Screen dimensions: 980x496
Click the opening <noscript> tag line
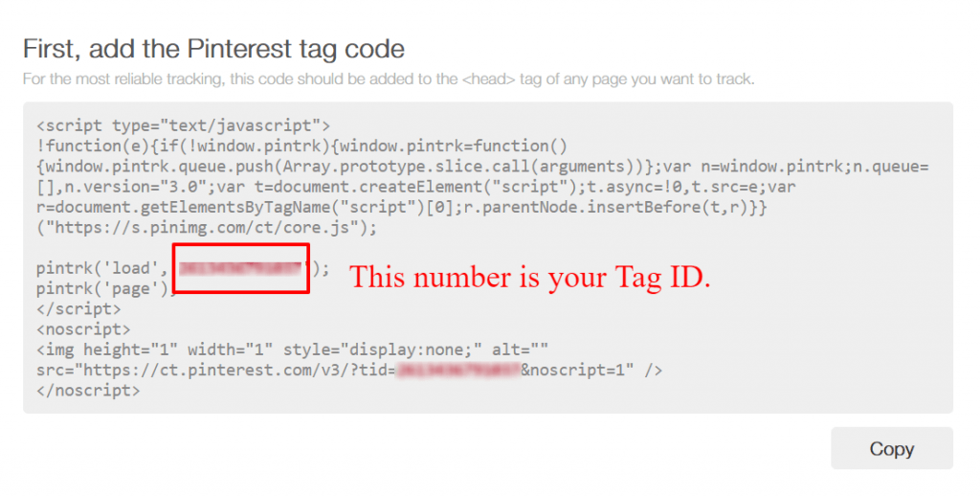click(x=83, y=329)
